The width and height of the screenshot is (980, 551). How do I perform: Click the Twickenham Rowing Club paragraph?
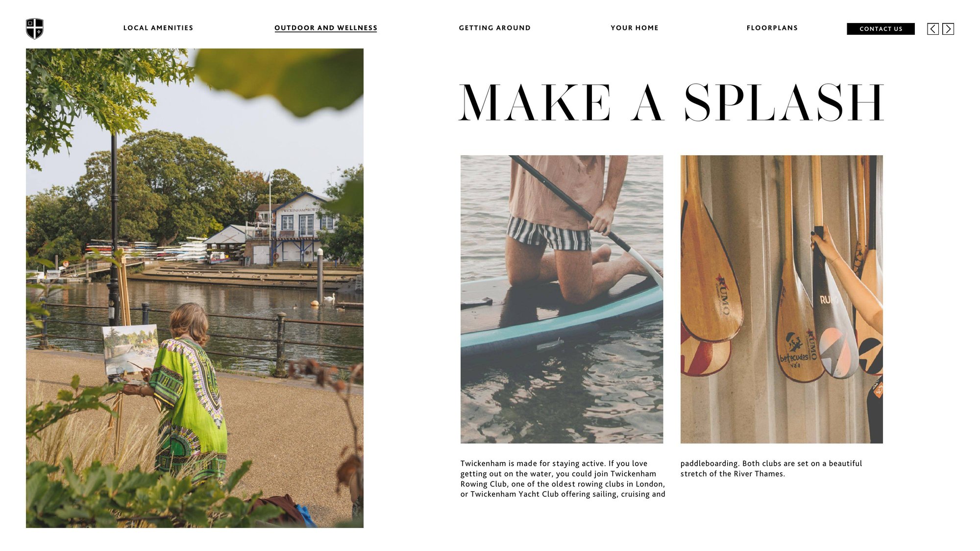563,479
